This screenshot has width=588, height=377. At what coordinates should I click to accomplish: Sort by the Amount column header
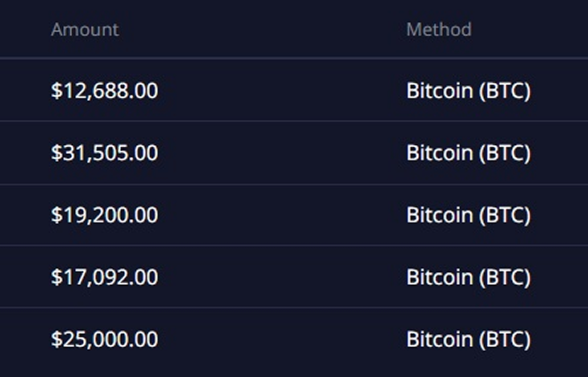point(85,30)
